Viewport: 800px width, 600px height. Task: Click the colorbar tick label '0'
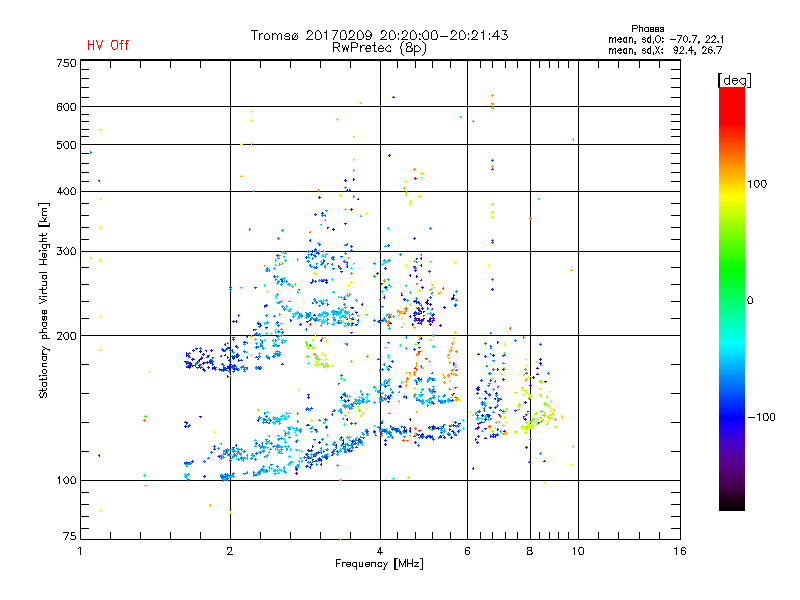click(x=750, y=301)
